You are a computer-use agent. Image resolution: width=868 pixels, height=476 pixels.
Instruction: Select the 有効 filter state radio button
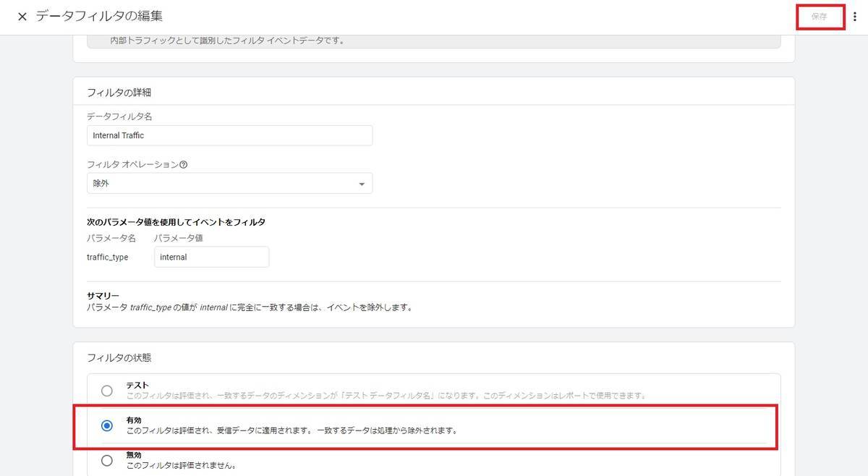pyautogui.click(x=107, y=425)
